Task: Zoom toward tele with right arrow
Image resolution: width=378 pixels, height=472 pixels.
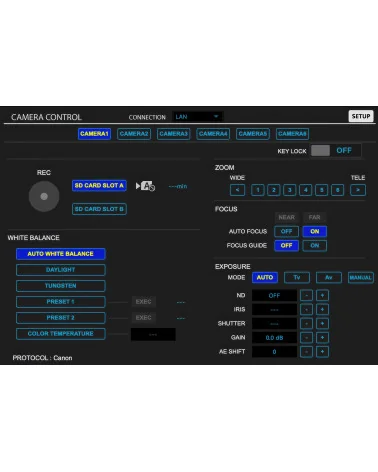Action: (358, 190)
